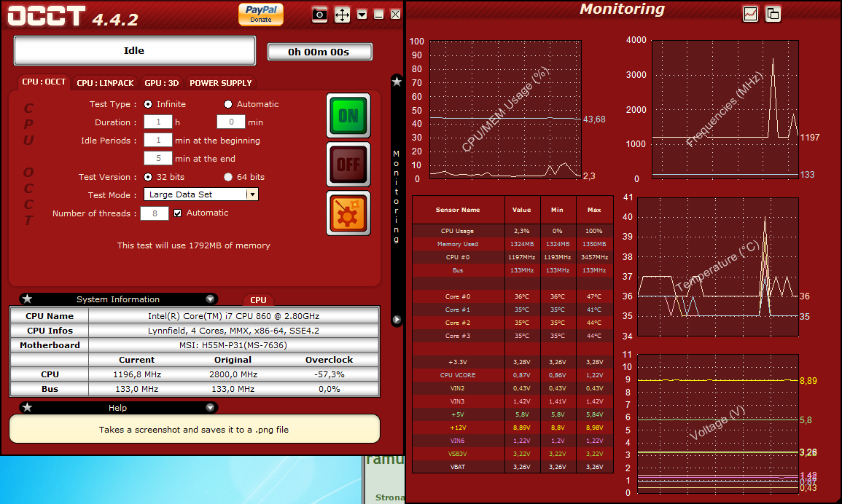The height and width of the screenshot is (504, 842).
Task: Click the move window crosshair icon
Action: click(x=342, y=15)
